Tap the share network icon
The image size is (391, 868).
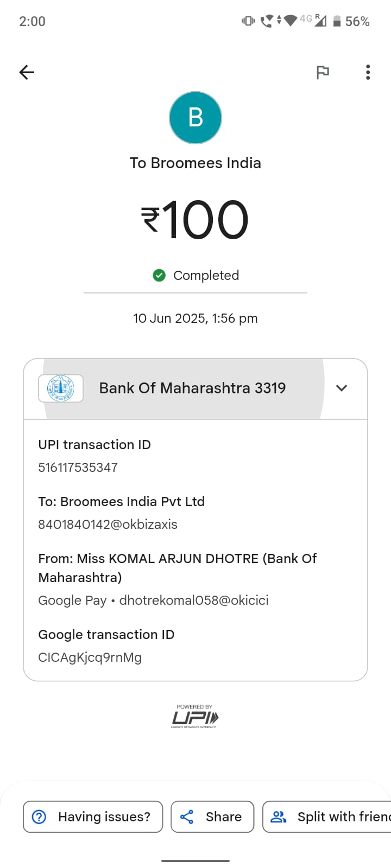[x=187, y=816]
